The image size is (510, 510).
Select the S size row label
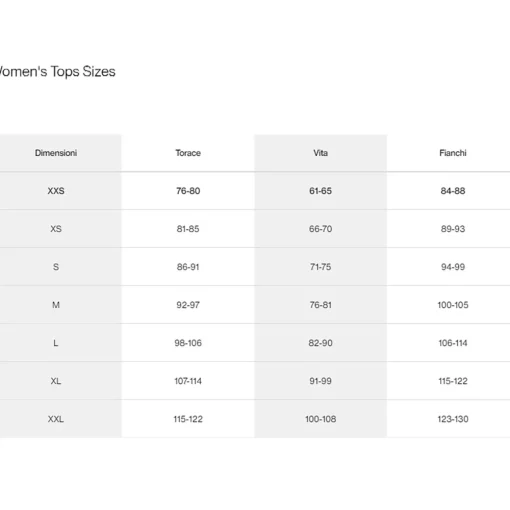pos(56,267)
